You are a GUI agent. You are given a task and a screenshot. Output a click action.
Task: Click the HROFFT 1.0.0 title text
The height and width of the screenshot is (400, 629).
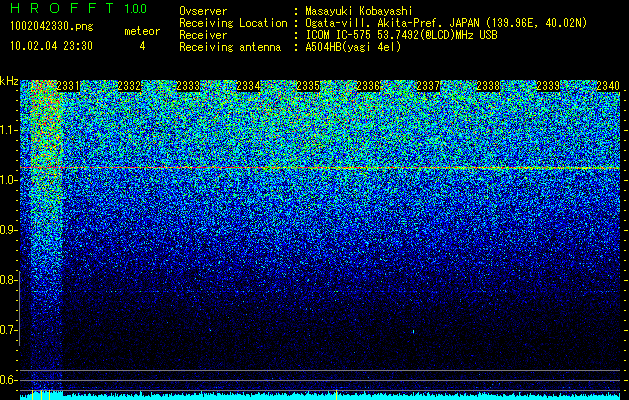(x=79, y=8)
